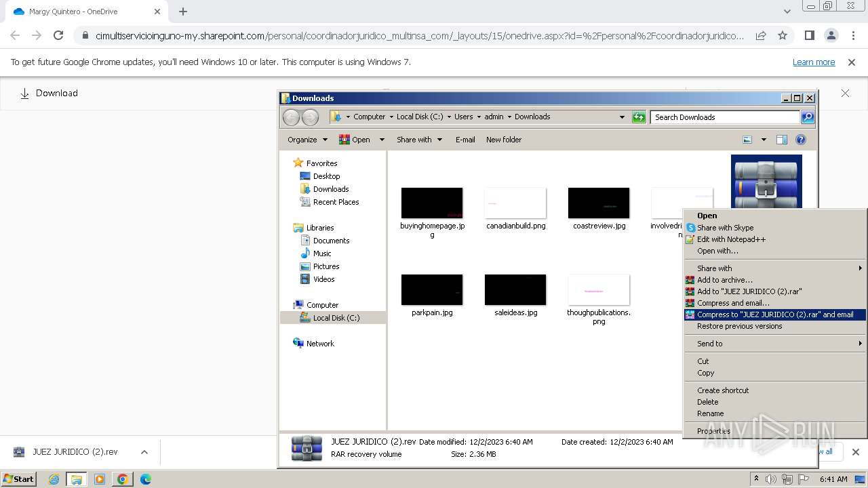Open Internet Explorer from taskbar
868x488 pixels.
click(54, 479)
